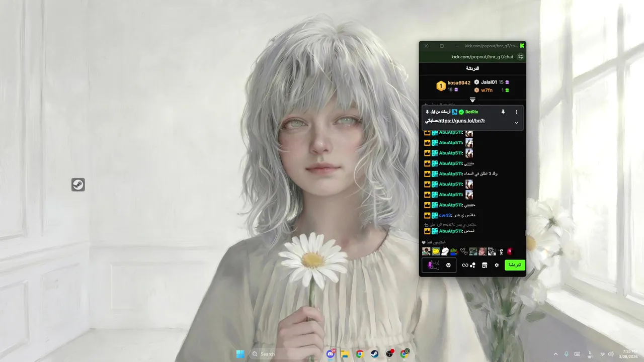Insert the white sitting character emote
644x362 pixels.
[445, 251]
